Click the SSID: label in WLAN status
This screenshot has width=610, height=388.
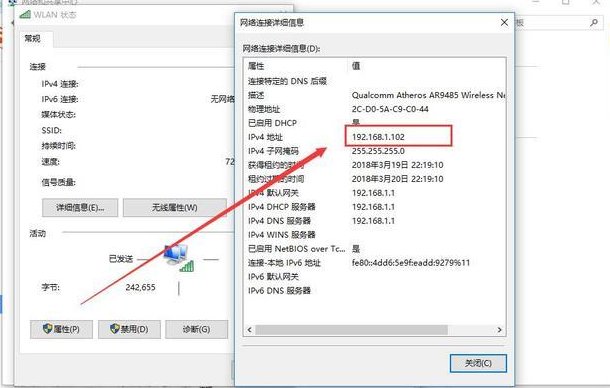51,130
